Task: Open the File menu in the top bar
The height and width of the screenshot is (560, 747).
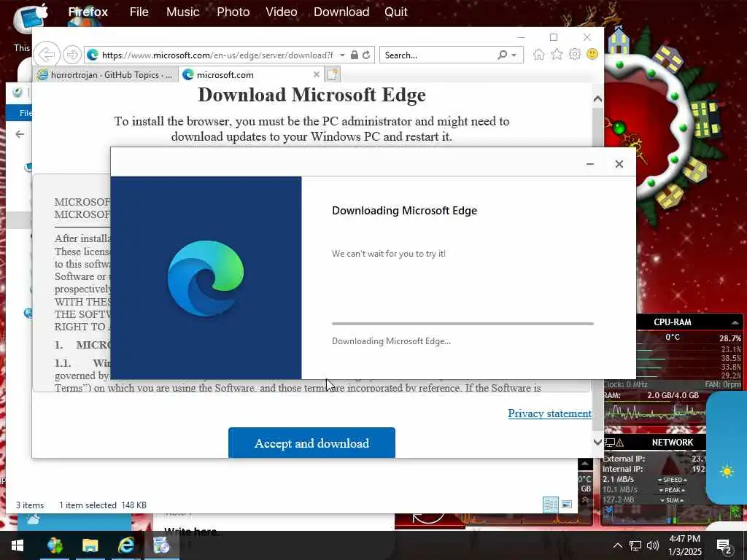Action: (139, 12)
